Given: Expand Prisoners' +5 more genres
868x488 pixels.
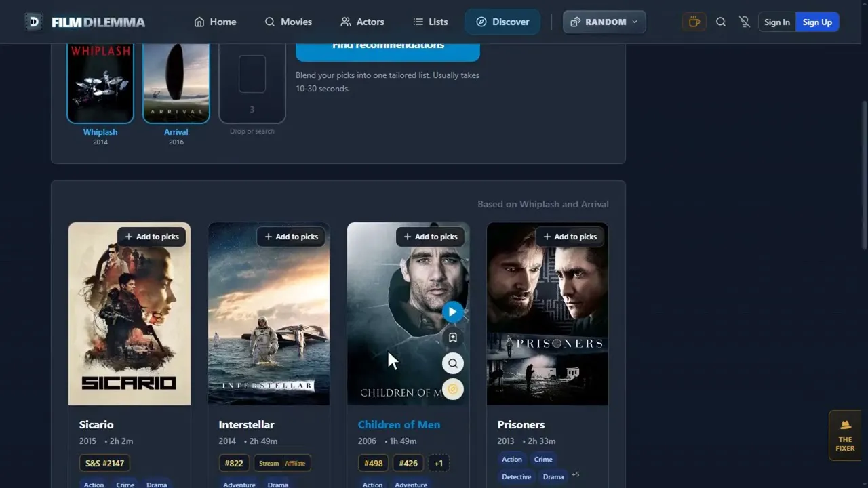Looking at the screenshot, I should point(576,474).
